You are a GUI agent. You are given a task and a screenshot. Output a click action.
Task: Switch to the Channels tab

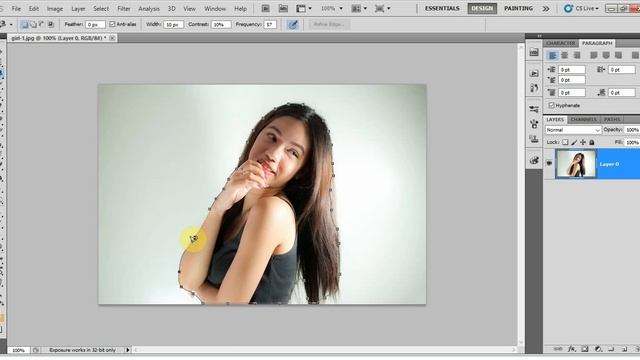(583, 119)
